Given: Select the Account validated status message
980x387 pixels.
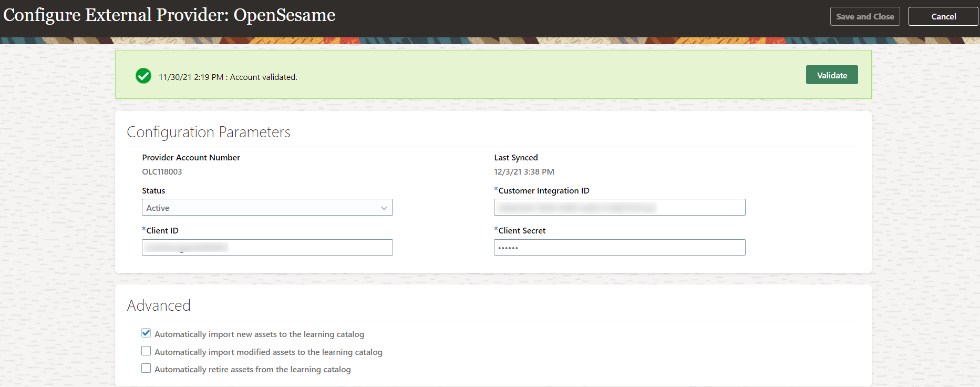Looking at the screenshot, I should (x=228, y=77).
